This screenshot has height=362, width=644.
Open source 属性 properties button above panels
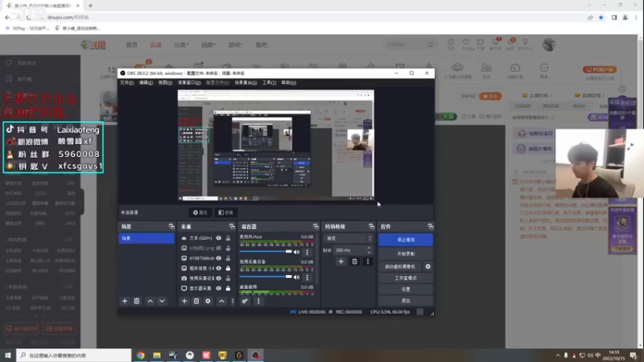pyautogui.click(x=200, y=212)
